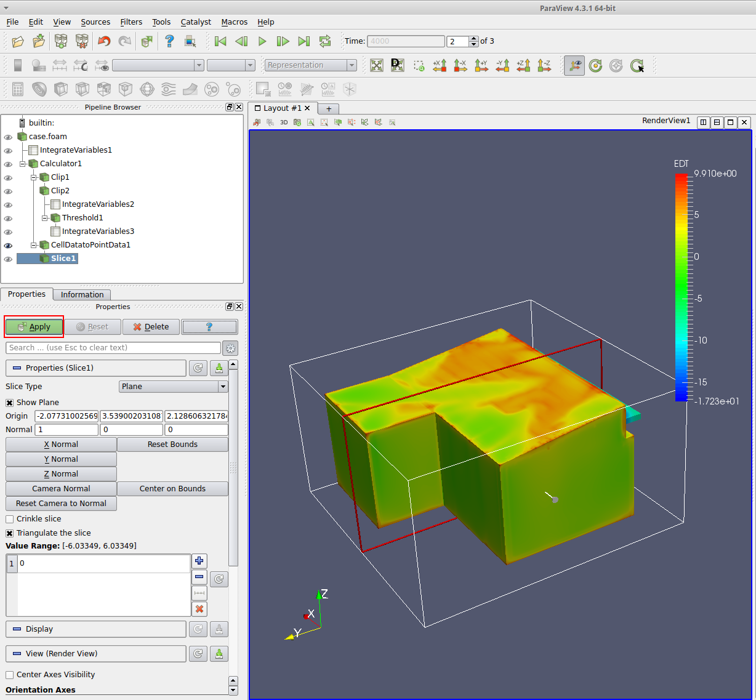Open the Representation dropdown
756x700 pixels.
[310, 65]
